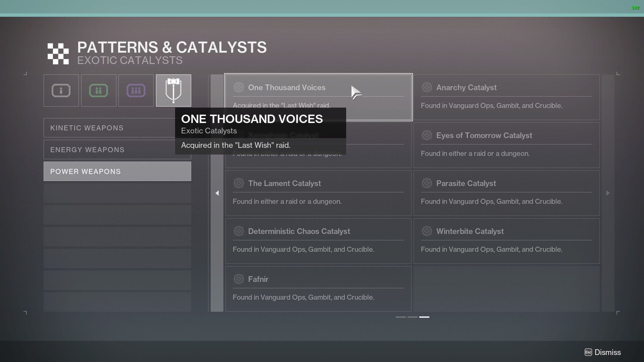Click the Deterministic Chaos status icon
This screenshot has width=644, height=362.
click(238, 231)
